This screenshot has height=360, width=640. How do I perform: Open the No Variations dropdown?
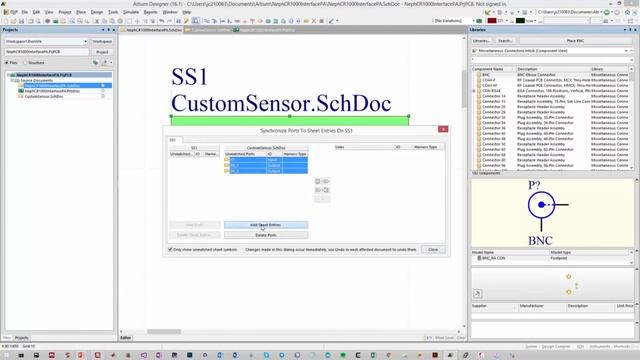[x=473, y=21]
